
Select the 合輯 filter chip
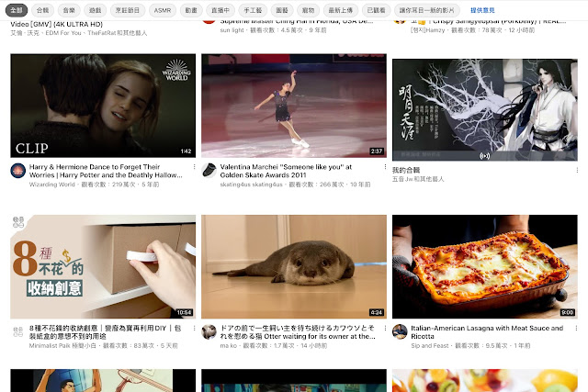point(43,10)
